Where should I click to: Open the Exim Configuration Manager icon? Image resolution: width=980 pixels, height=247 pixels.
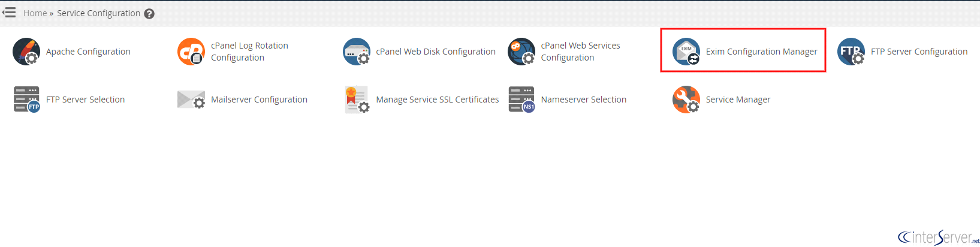pos(686,52)
